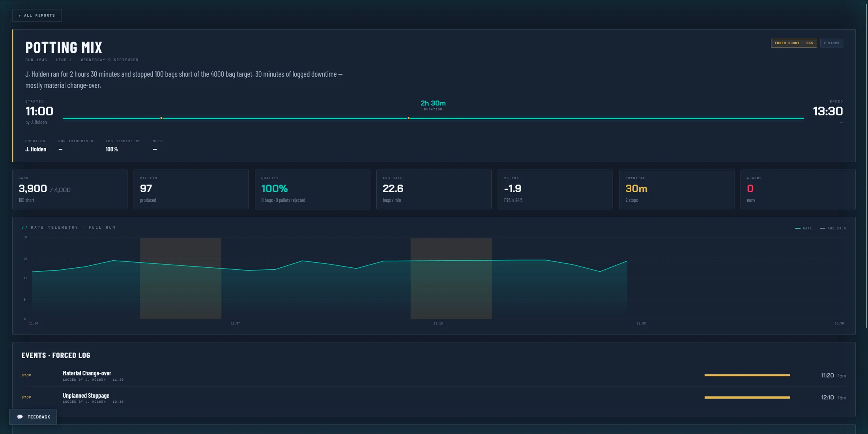Click the Events Forced Log heading
This screenshot has height=434, width=868.
[x=56, y=355]
